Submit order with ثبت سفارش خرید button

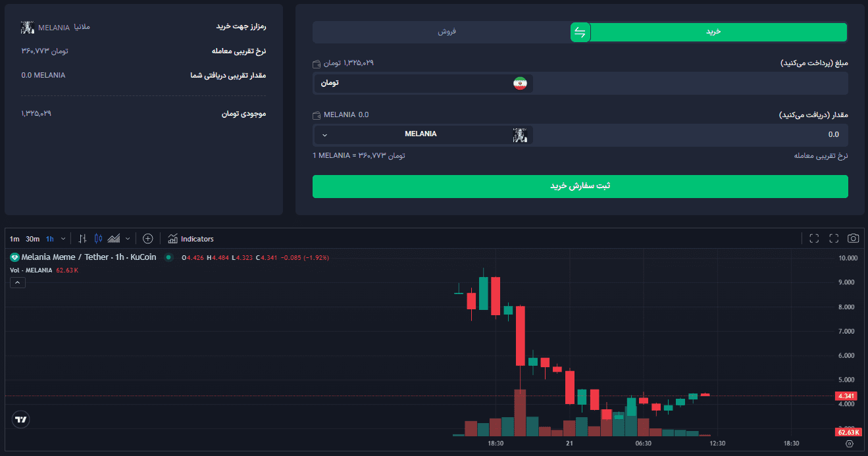click(x=580, y=186)
